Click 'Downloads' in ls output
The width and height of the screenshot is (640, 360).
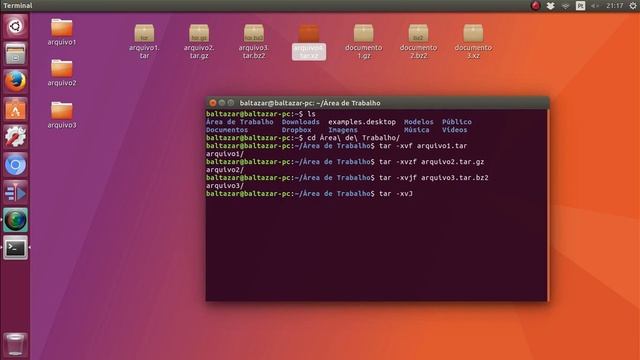click(x=300, y=122)
